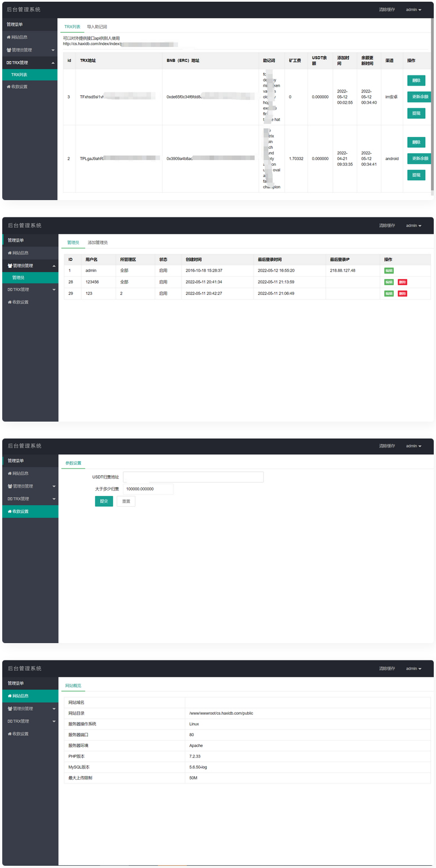Click home icon beside highlighted 收款设置 sidebar item
The image size is (436, 868).
coord(9,511)
